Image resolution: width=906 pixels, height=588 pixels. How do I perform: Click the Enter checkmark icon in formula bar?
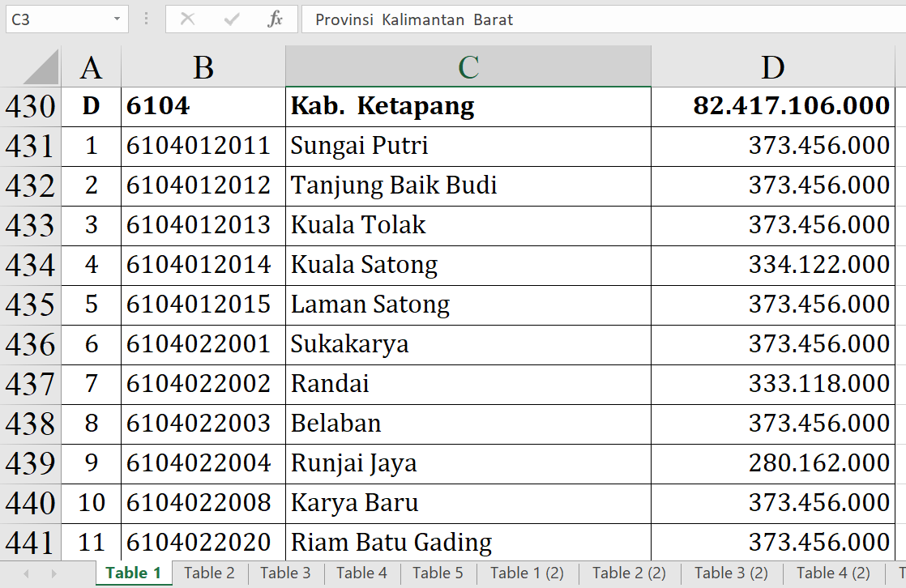232,19
